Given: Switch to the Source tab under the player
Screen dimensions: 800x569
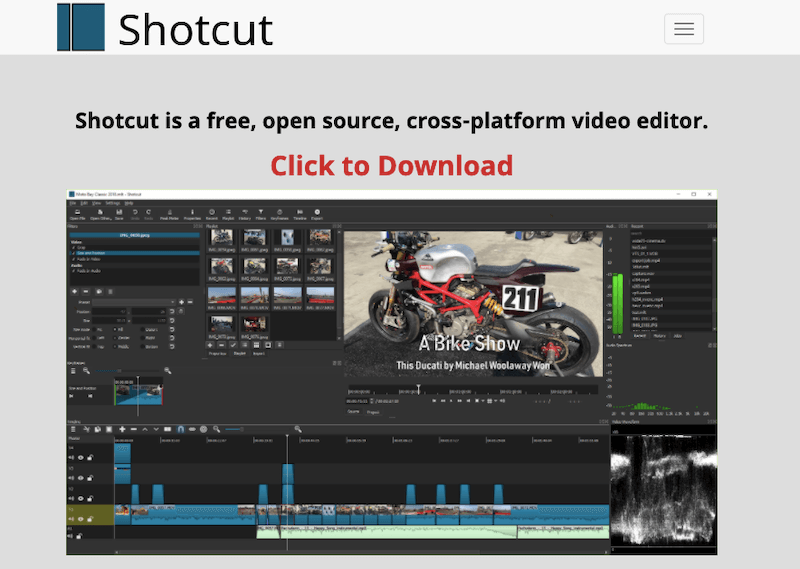Looking at the screenshot, I should pyautogui.click(x=353, y=411).
